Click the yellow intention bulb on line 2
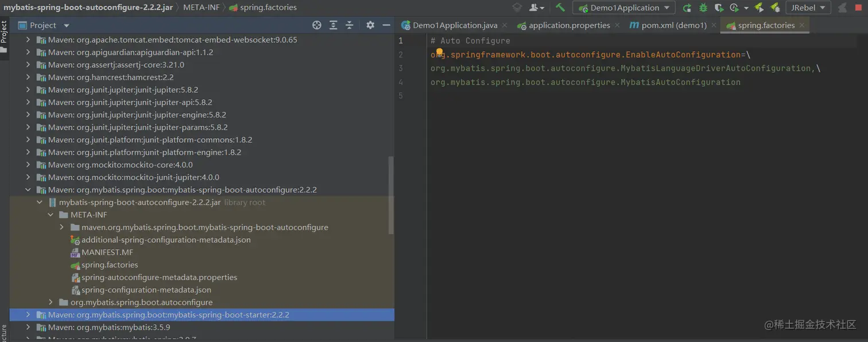Image resolution: width=868 pixels, height=342 pixels. tap(439, 53)
